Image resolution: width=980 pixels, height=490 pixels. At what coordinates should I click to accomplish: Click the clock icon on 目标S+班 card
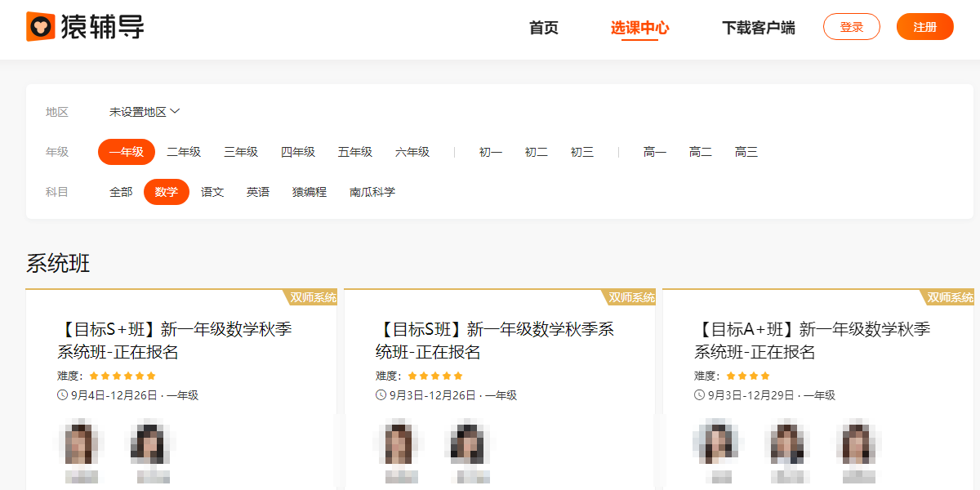tap(62, 395)
